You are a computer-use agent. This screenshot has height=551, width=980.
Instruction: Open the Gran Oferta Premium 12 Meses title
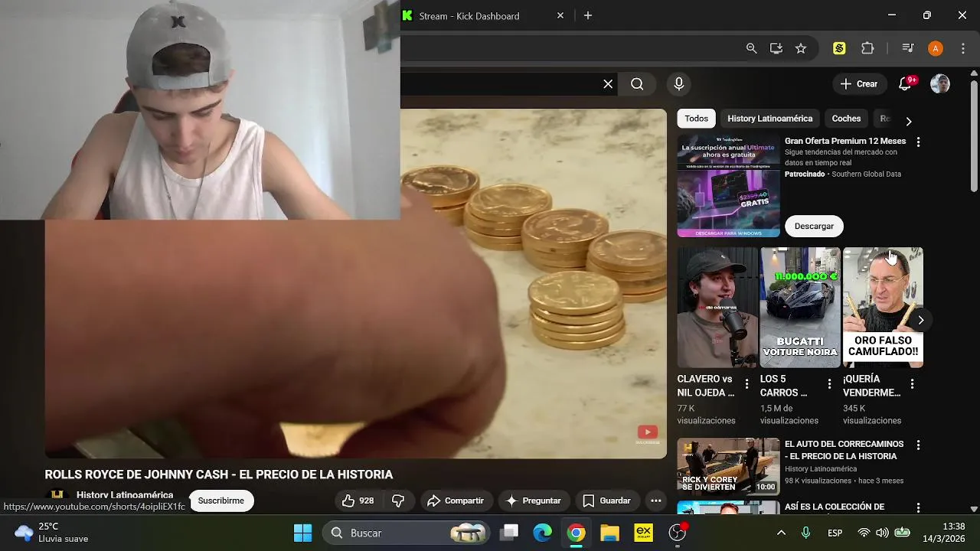click(x=845, y=141)
